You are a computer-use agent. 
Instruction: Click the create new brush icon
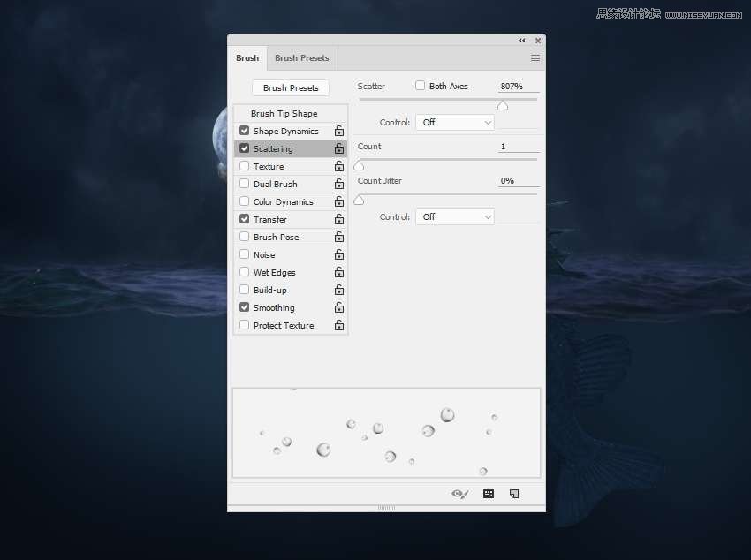514,494
